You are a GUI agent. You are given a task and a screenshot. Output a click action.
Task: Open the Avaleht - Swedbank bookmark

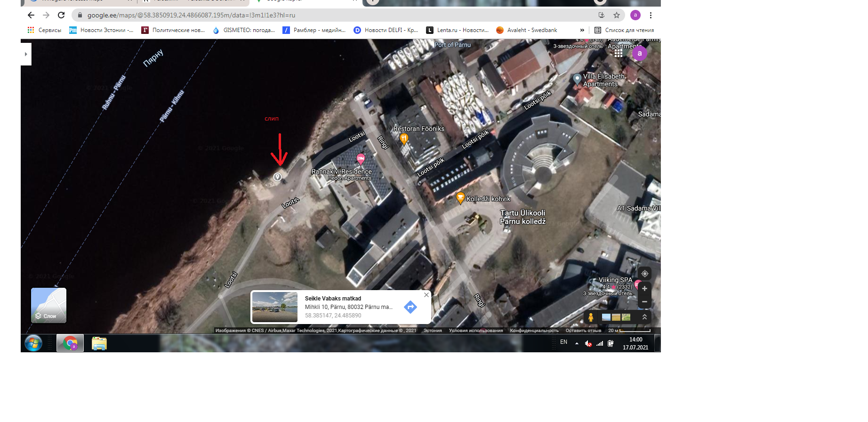tap(527, 30)
